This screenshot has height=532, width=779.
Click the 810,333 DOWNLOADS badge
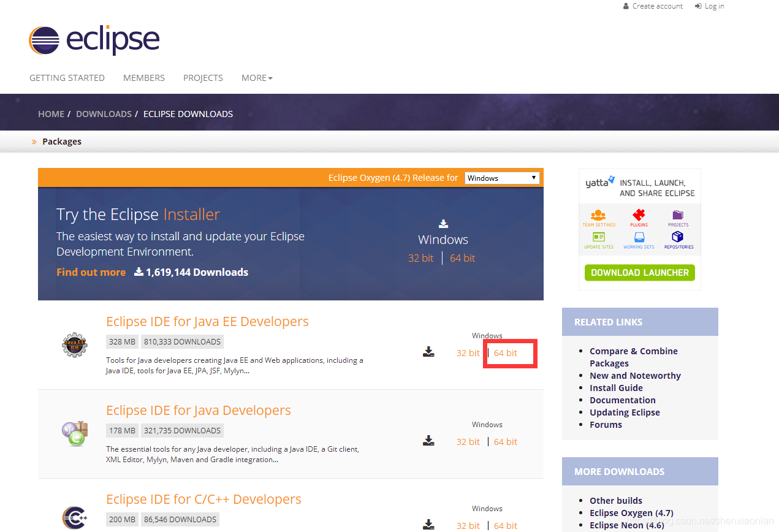tap(182, 341)
